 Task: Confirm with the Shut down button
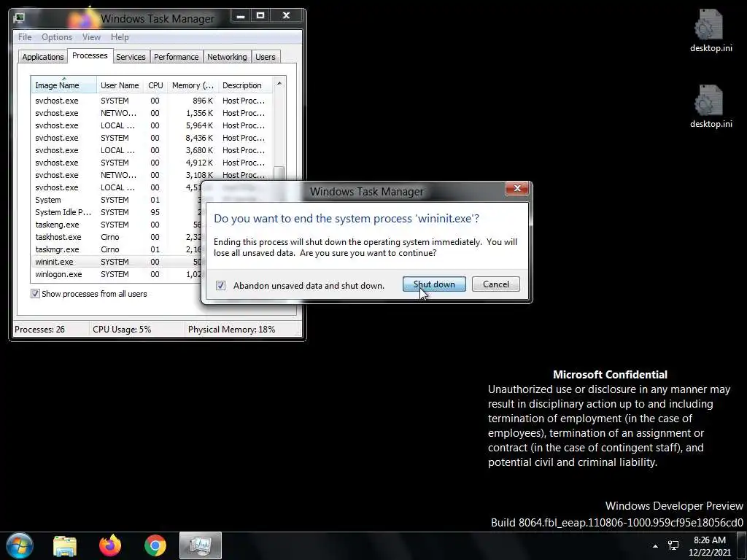click(434, 284)
